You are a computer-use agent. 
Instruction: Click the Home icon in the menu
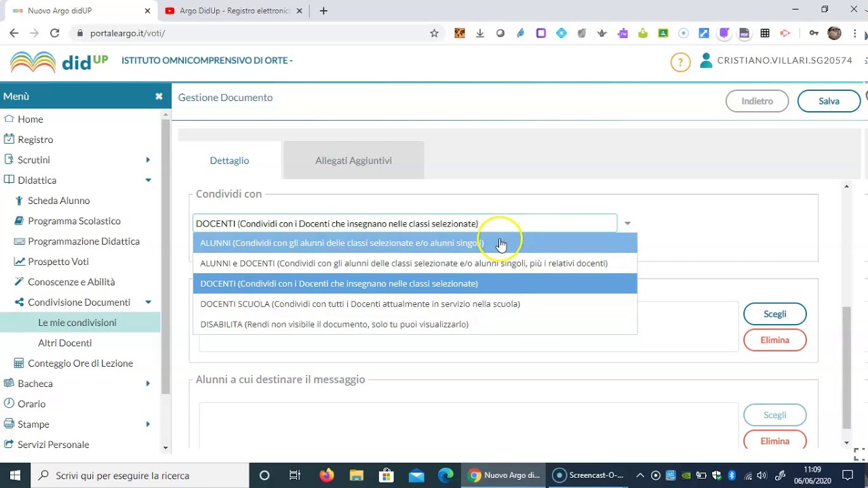(x=9, y=119)
